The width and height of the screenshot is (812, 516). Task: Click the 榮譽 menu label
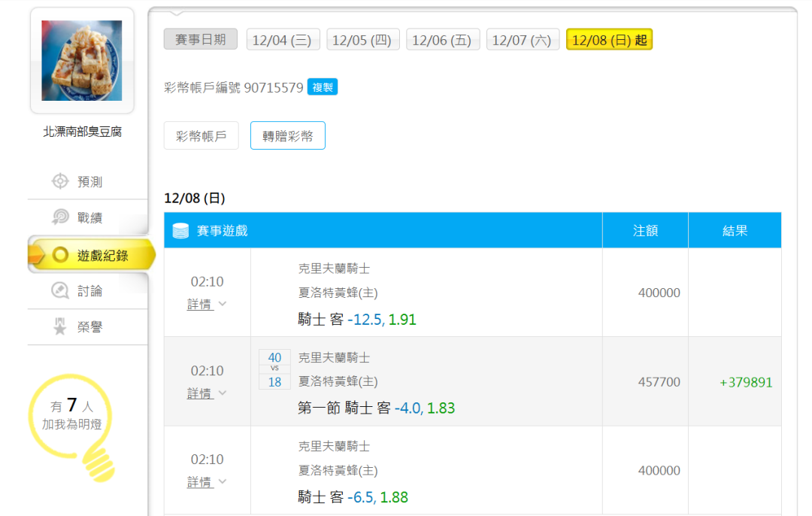click(89, 327)
